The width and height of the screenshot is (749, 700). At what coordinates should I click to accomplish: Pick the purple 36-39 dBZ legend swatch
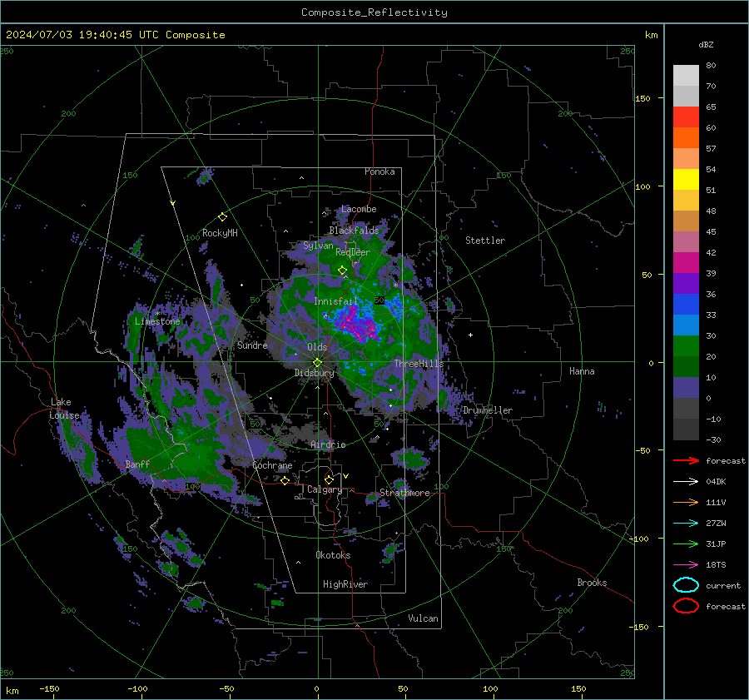[x=686, y=284]
